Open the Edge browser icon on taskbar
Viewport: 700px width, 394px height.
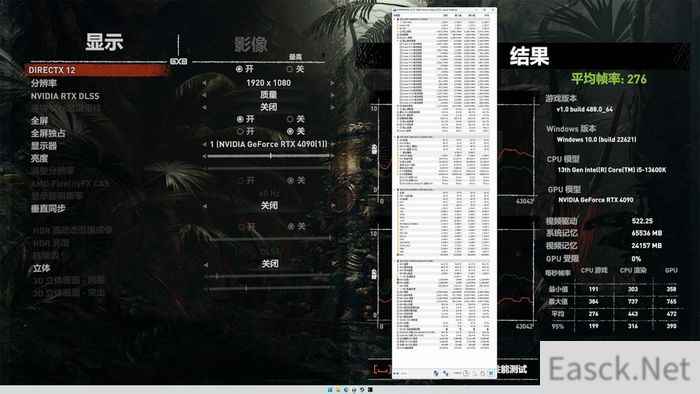coord(346,390)
